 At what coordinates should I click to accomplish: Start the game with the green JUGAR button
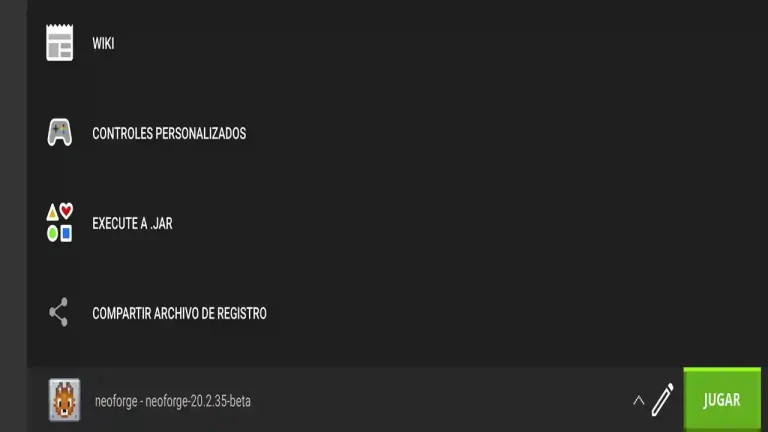[722, 400]
